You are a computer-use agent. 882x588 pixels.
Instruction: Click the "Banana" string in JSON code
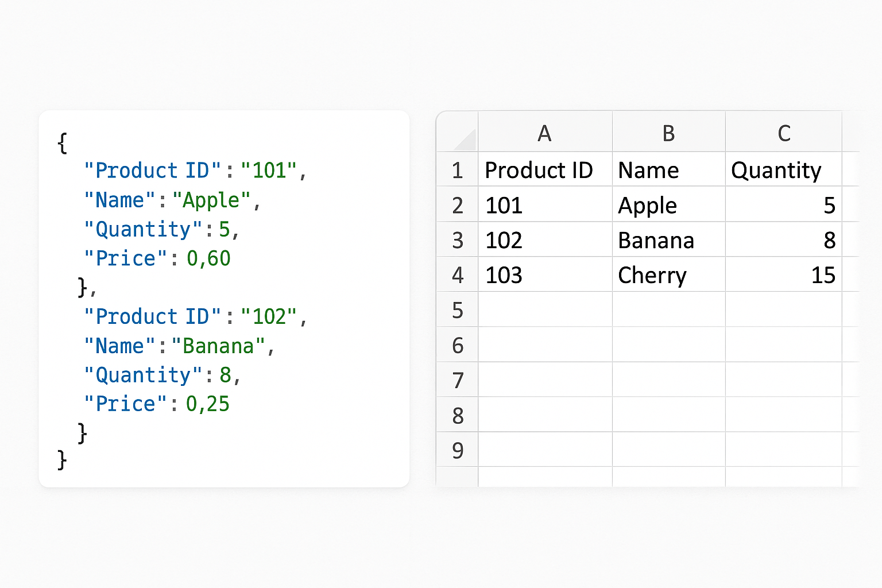[218, 346]
